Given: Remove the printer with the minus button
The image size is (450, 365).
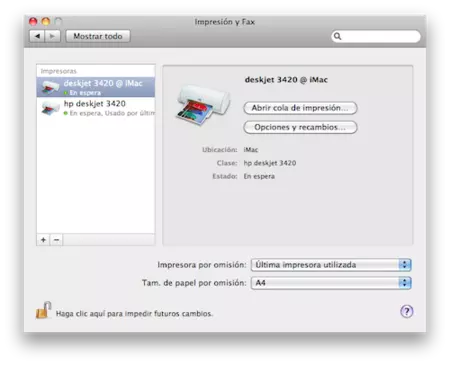Looking at the screenshot, I should tap(56, 240).
